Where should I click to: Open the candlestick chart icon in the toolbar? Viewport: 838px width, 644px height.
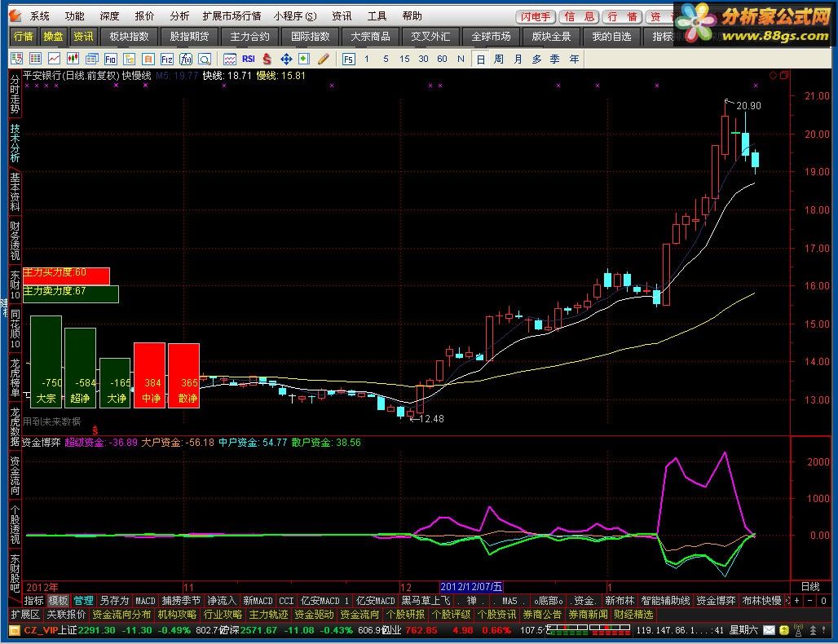pyautogui.click(x=73, y=59)
